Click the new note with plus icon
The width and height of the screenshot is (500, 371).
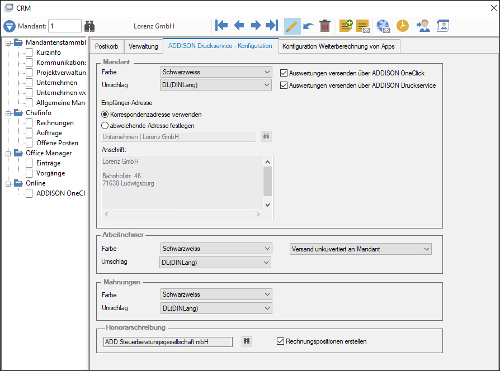[346, 26]
